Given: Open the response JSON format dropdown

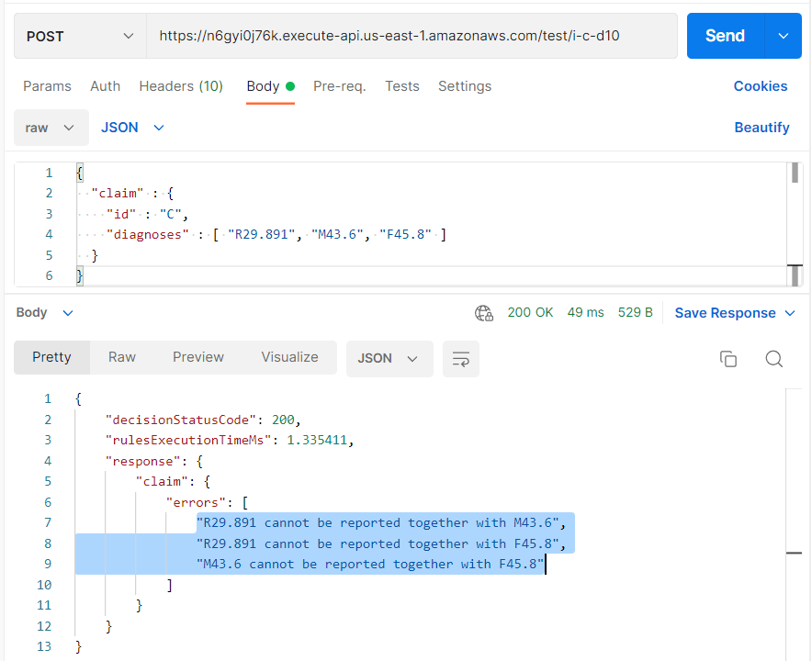Looking at the screenshot, I should tap(387, 359).
